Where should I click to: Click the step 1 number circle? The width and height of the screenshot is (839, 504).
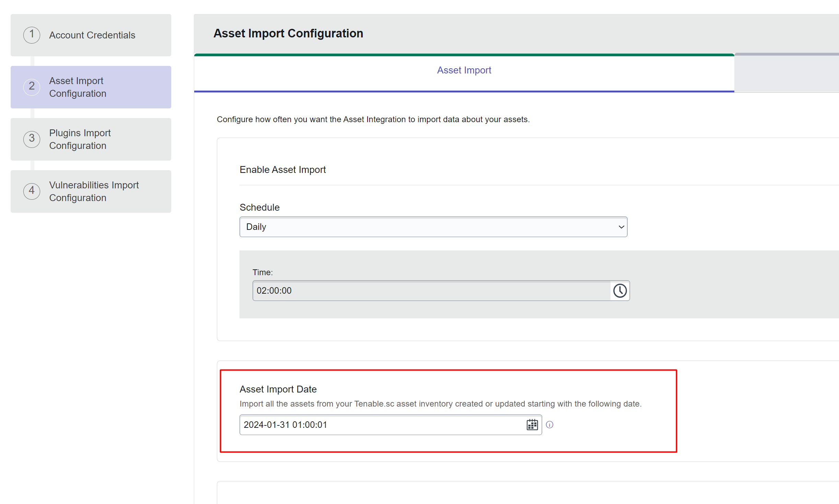coord(32,35)
